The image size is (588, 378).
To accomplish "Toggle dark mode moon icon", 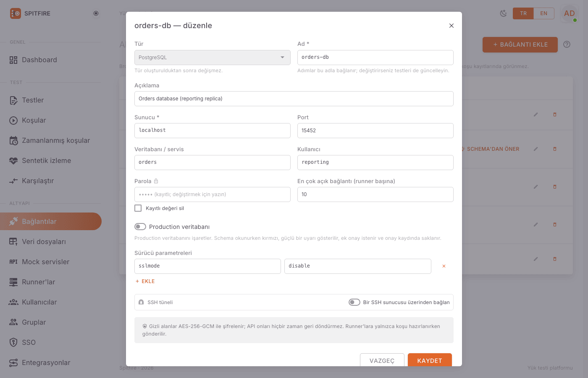I will (503, 13).
